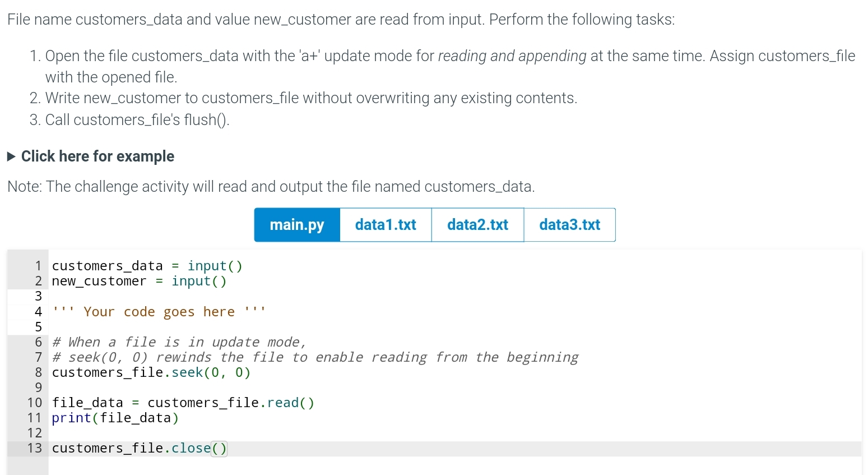Switch to the data1.txt tab
Viewport: 868px width, 475px height.
tap(385, 224)
